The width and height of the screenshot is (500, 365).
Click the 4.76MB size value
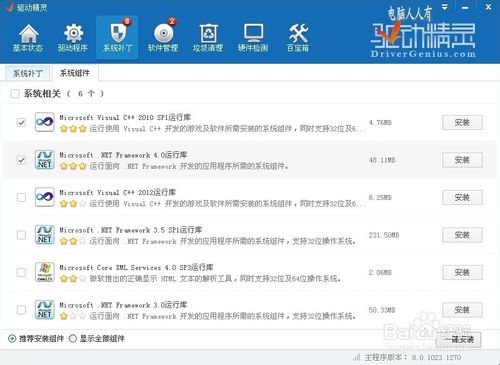[380, 122]
